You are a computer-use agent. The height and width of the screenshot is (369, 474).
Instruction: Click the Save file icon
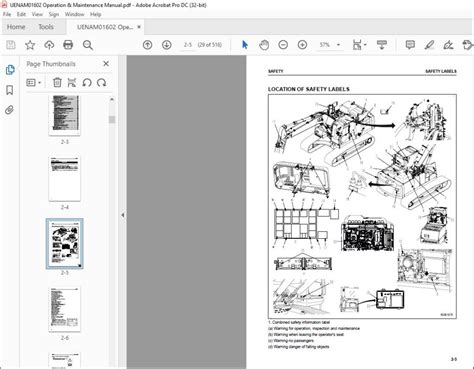pos(11,45)
